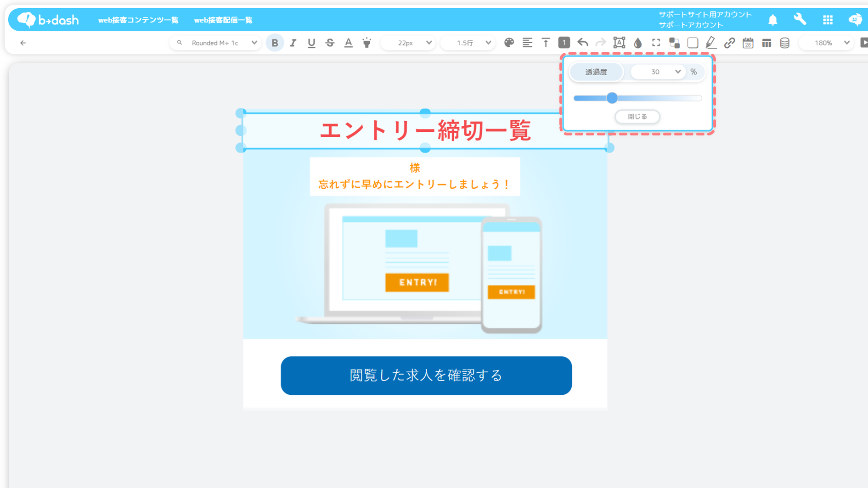Image resolution: width=868 pixels, height=488 pixels.
Task: Click the 透過度 label button
Action: pyautogui.click(x=596, y=72)
